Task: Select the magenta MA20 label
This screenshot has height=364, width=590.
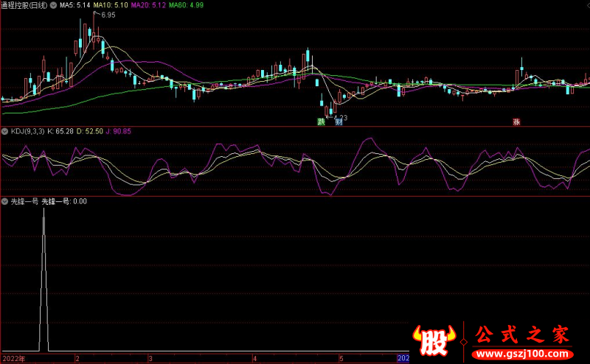Action: click(148, 5)
